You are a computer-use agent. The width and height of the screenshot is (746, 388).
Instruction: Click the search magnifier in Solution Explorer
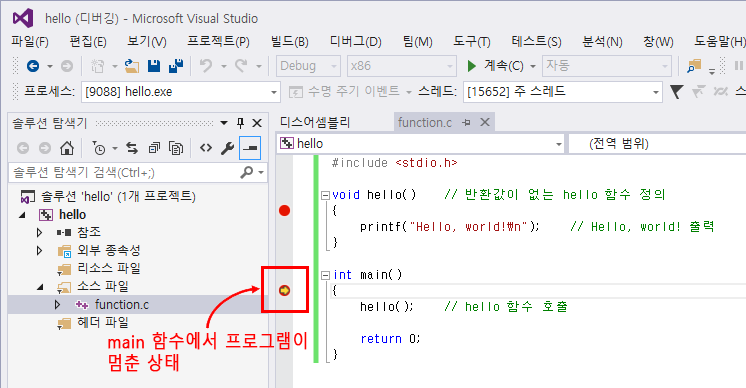click(247, 172)
